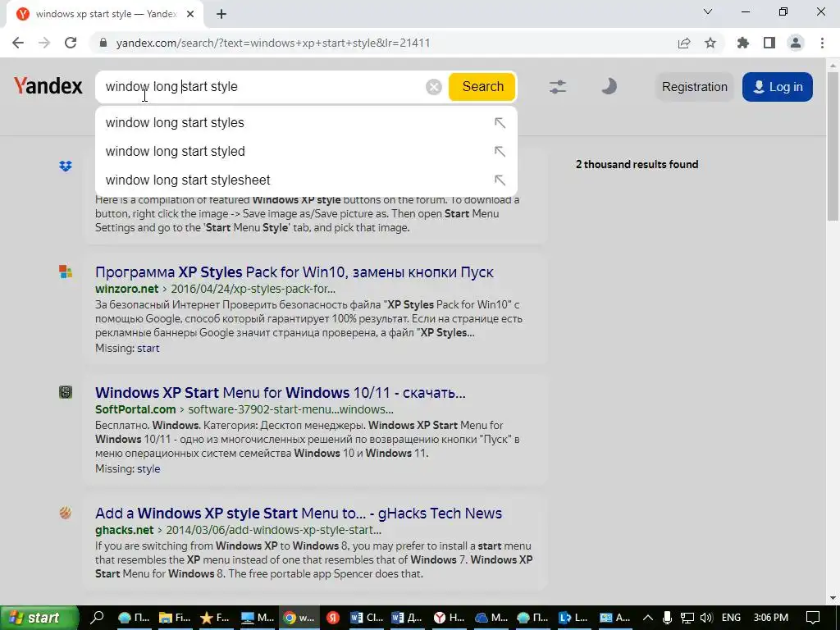The height and width of the screenshot is (630, 840).
Task: Open the tab search chevron
Action: click(708, 11)
